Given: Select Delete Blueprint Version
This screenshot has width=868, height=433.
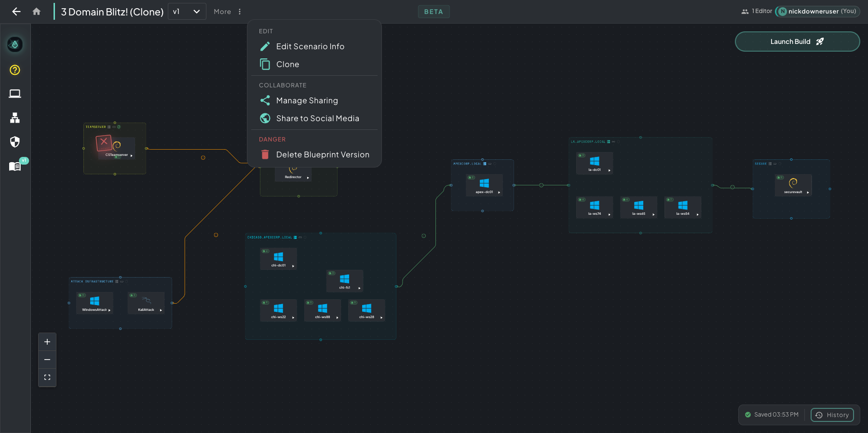Looking at the screenshot, I should coord(314,154).
